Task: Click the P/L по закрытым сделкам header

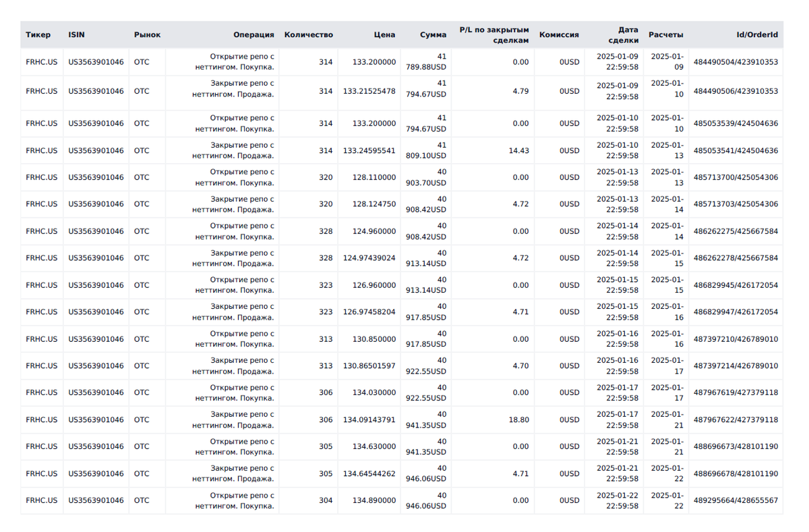Action: point(494,35)
